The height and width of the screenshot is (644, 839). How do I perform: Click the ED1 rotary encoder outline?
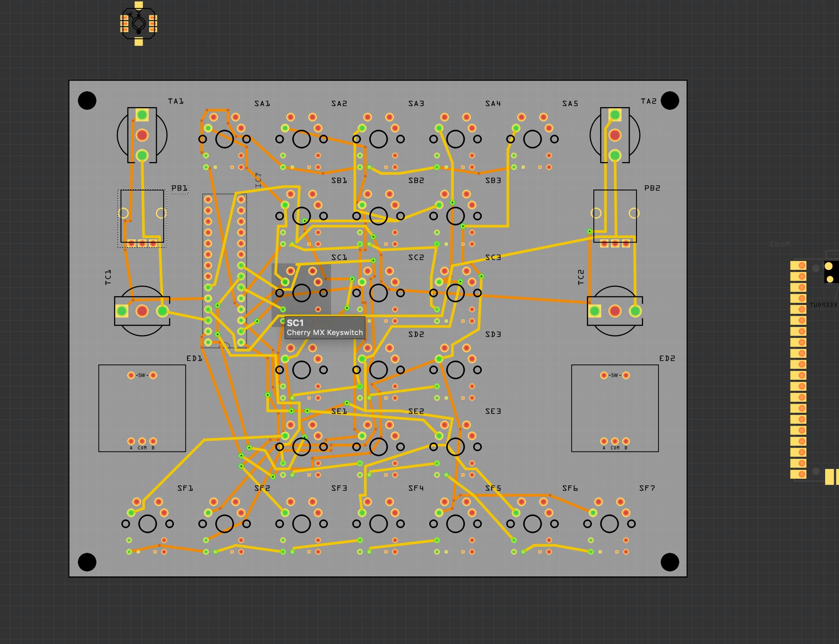(141, 407)
